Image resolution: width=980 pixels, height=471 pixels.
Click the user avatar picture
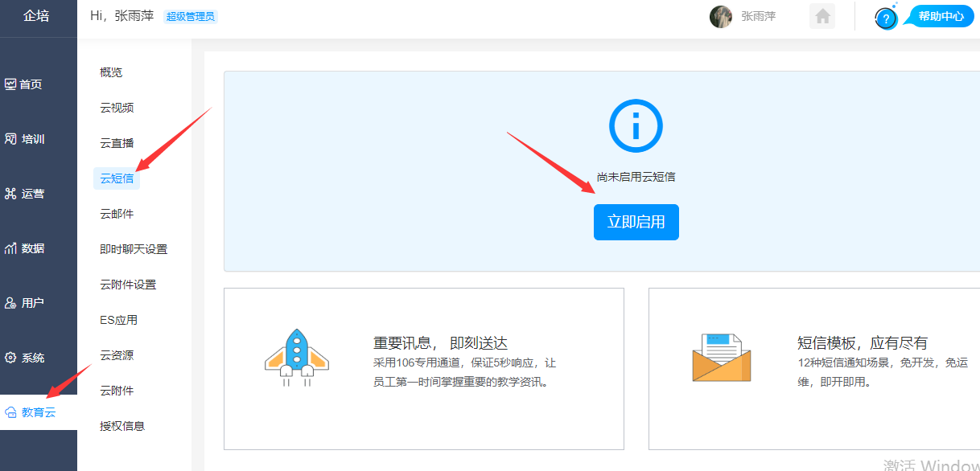[721, 16]
